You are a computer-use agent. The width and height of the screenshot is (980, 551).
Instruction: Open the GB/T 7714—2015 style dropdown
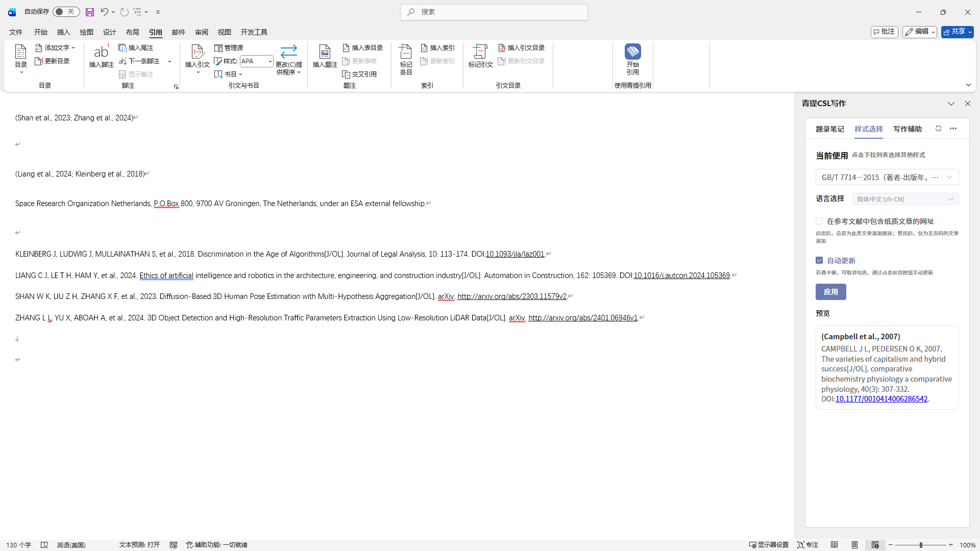click(887, 177)
